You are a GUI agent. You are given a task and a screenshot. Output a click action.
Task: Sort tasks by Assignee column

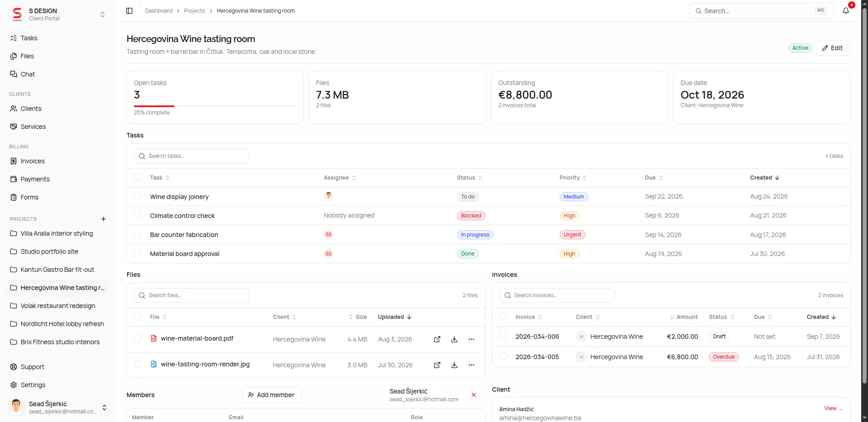pos(340,178)
